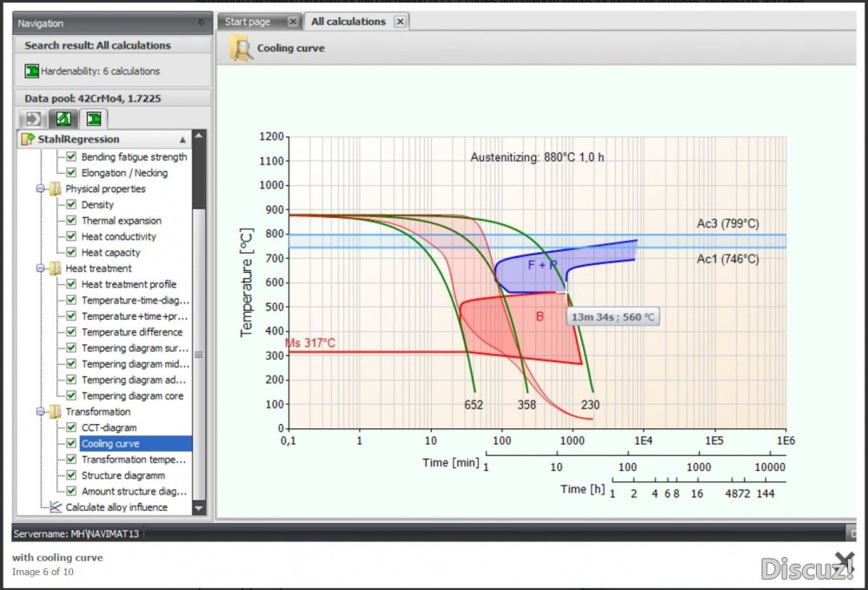This screenshot has height=590, width=868.
Task: Toggle the Bending fatigue strength checkbox
Action: pyautogui.click(x=71, y=156)
